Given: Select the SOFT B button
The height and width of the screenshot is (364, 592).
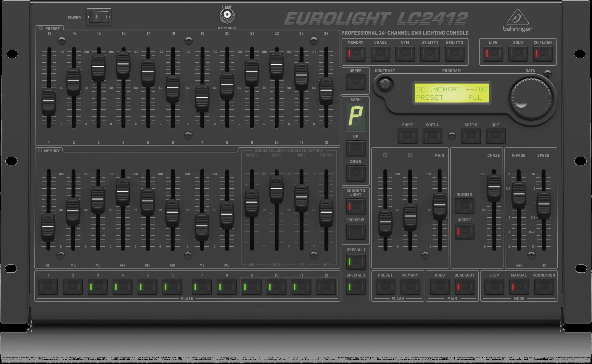Looking at the screenshot, I should (x=471, y=136).
